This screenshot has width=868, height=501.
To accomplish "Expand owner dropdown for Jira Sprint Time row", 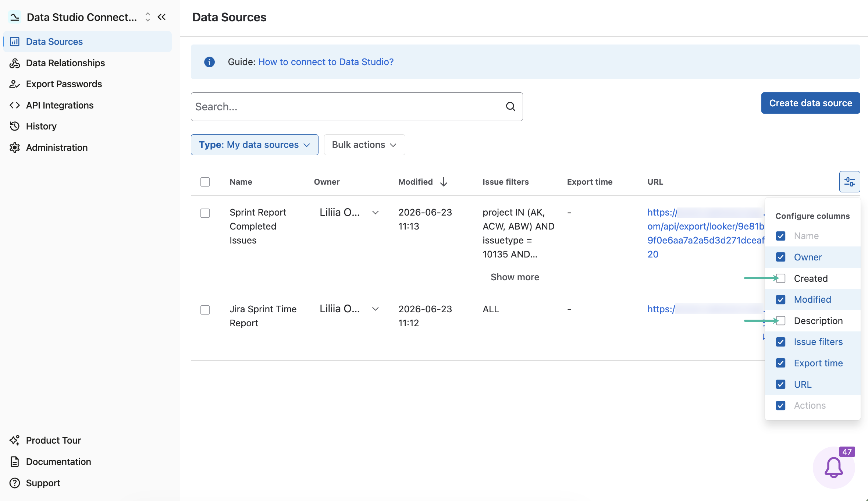I will (x=376, y=309).
